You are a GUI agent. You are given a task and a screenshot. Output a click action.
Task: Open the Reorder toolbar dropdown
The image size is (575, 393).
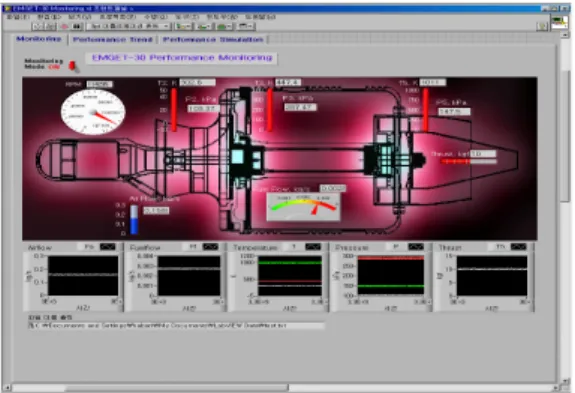(x=246, y=26)
